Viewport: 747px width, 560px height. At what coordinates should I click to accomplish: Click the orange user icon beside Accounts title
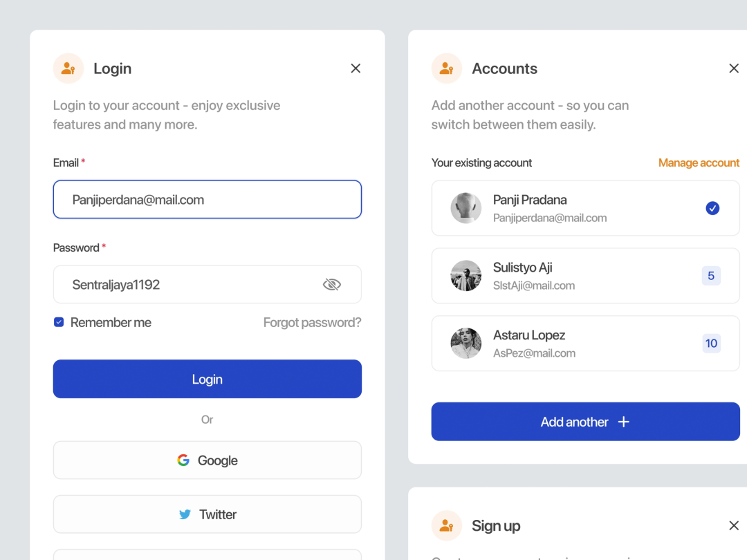coord(446,68)
